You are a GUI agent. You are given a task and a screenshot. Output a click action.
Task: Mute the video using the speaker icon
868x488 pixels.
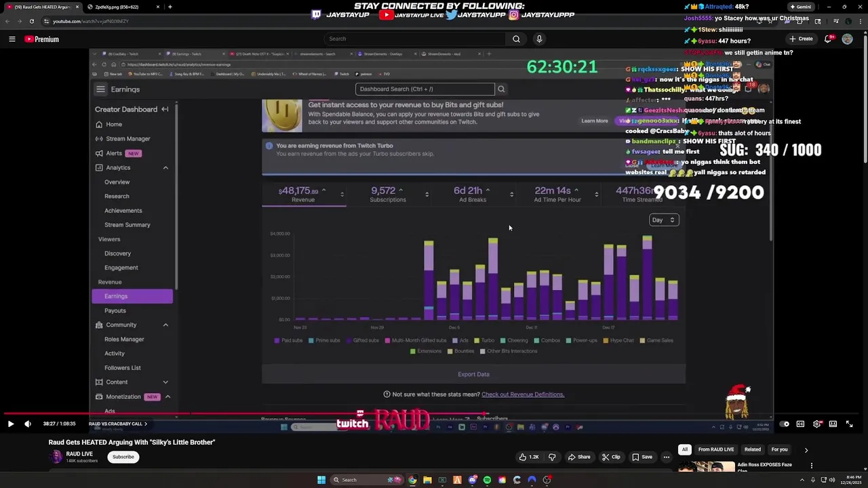coord(28,424)
